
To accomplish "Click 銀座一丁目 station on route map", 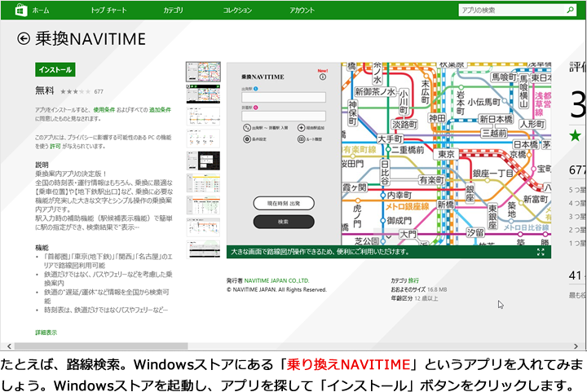I will point(492,174).
